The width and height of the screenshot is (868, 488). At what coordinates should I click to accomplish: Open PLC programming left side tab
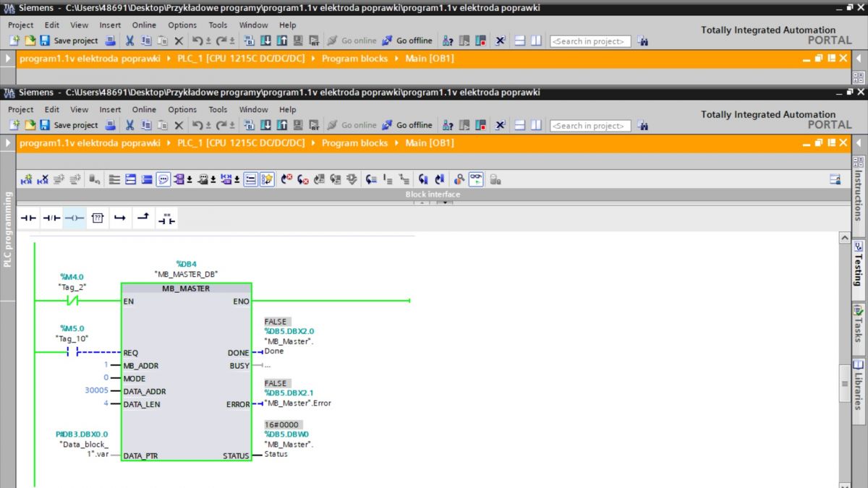tap(8, 230)
